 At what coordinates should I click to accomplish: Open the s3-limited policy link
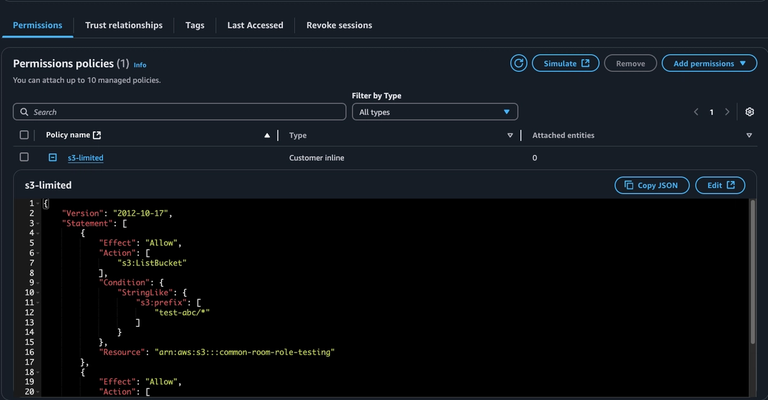point(85,158)
